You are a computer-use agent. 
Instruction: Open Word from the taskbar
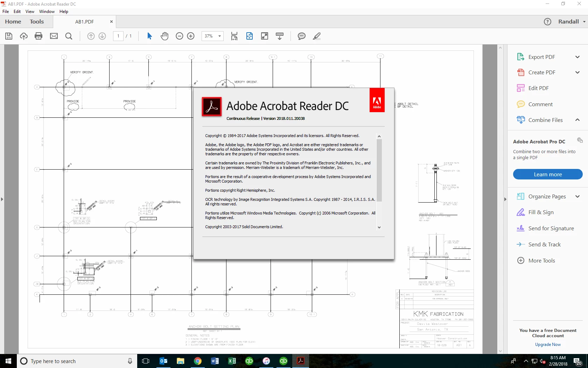[215, 361]
